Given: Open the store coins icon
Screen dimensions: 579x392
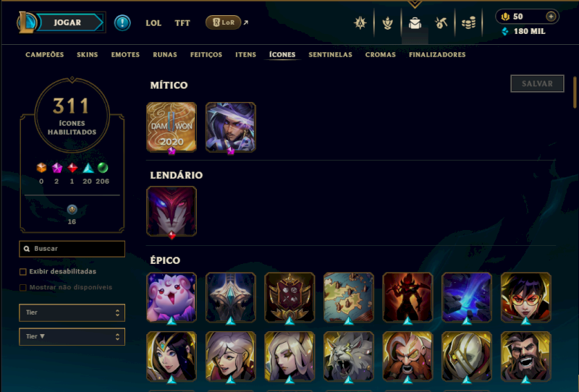Looking at the screenshot, I should coord(468,23).
